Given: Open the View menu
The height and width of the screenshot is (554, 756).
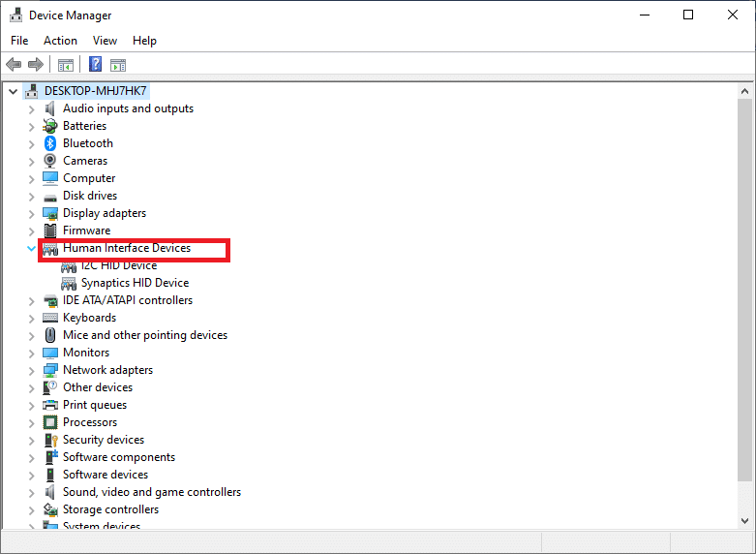Looking at the screenshot, I should tap(105, 41).
